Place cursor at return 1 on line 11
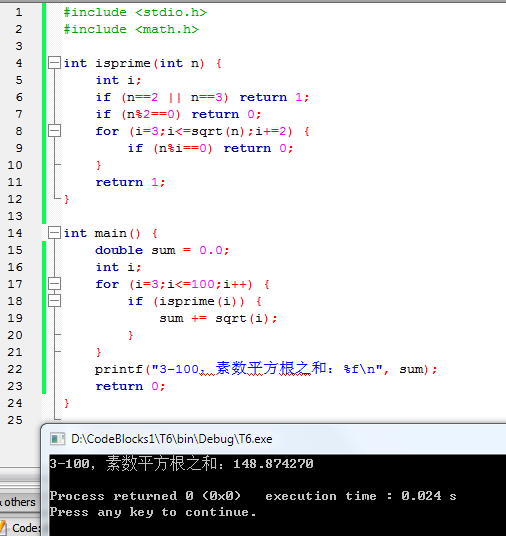The image size is (506, 536). 130,182
